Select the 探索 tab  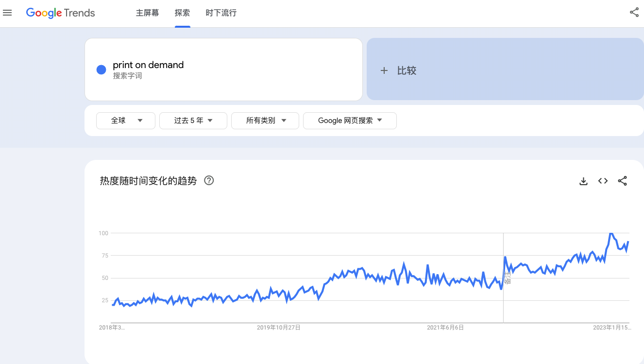click(182, 13)
